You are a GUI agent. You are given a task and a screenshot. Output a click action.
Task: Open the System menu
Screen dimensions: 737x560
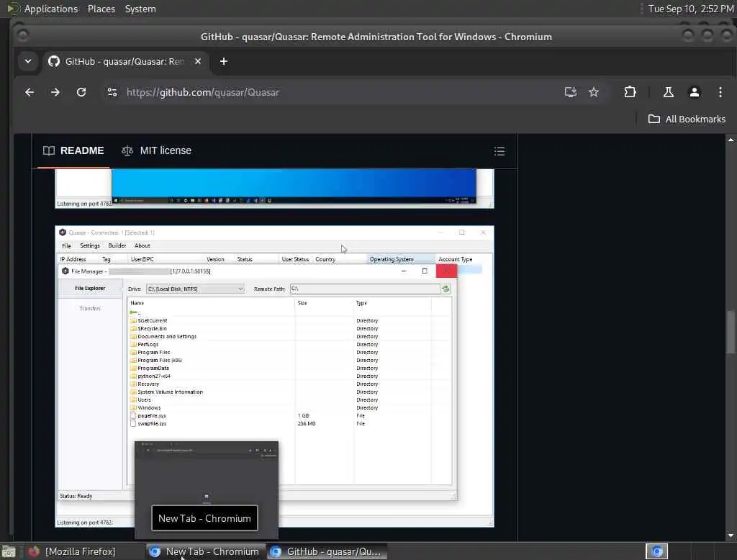click(140, 9)
